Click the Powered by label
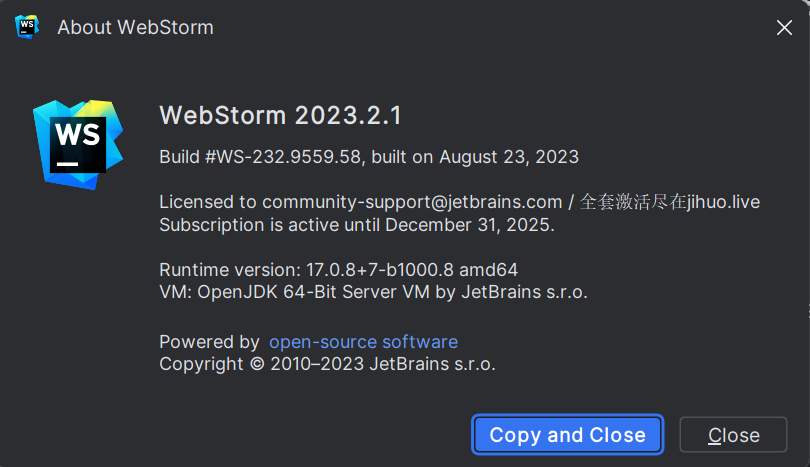The width and height of the screenshot is (810, 467). [x=209, y=342]
